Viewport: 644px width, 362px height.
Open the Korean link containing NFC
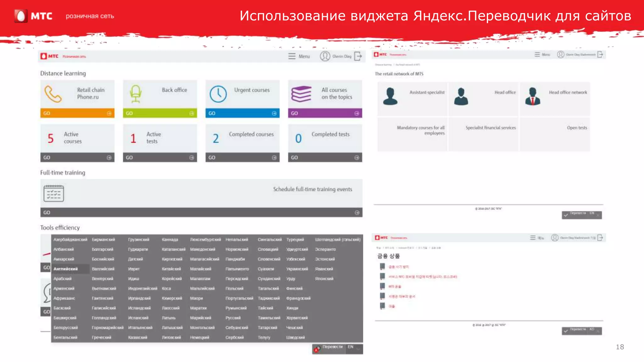(423, 277)
